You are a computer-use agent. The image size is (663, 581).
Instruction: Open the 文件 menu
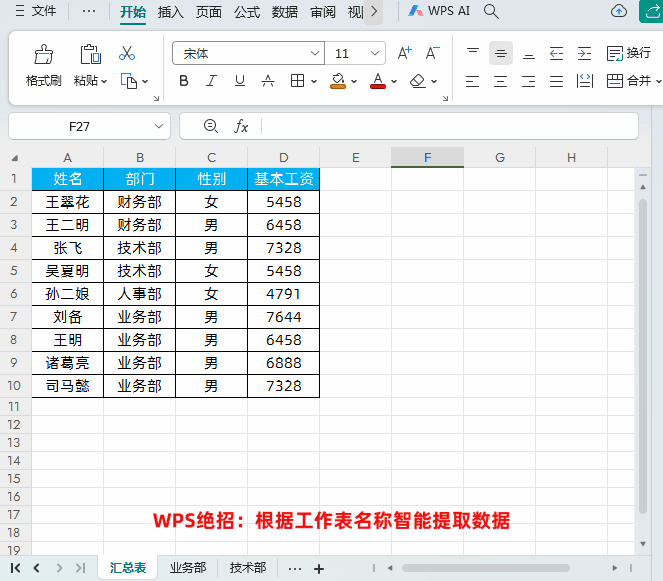point(36,12)
